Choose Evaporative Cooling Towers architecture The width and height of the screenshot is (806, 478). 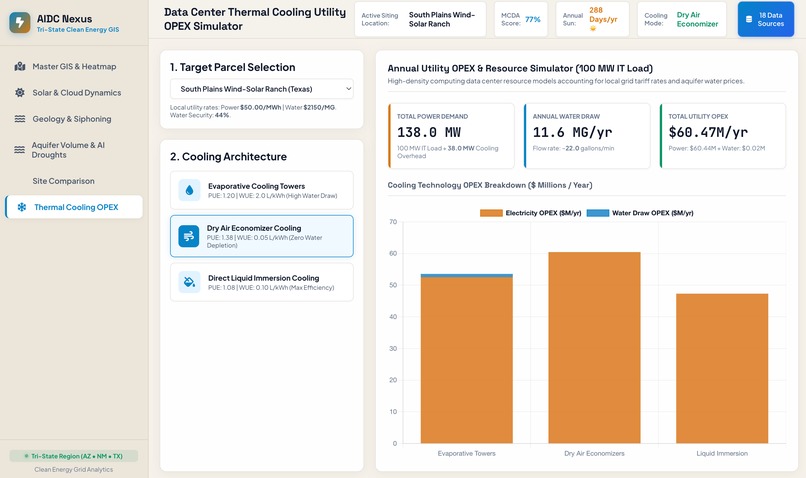[262, 190]
